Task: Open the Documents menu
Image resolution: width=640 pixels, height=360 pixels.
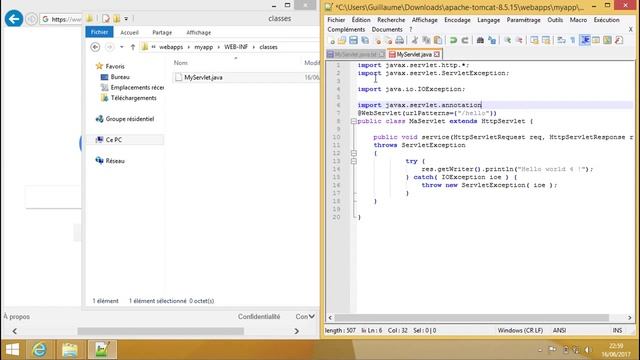Action: pyautogui.click(x=387, y=29)
